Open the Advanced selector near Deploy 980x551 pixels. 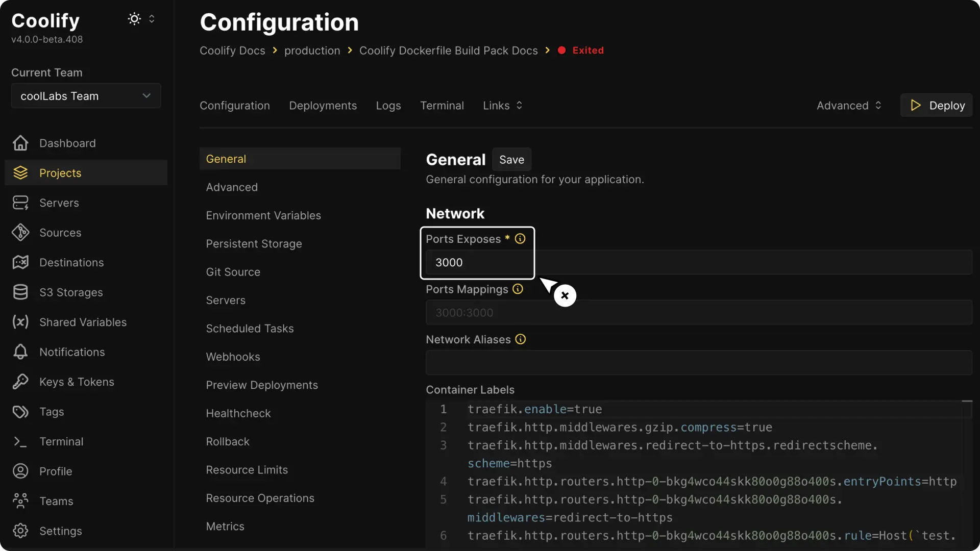point(878,105)
